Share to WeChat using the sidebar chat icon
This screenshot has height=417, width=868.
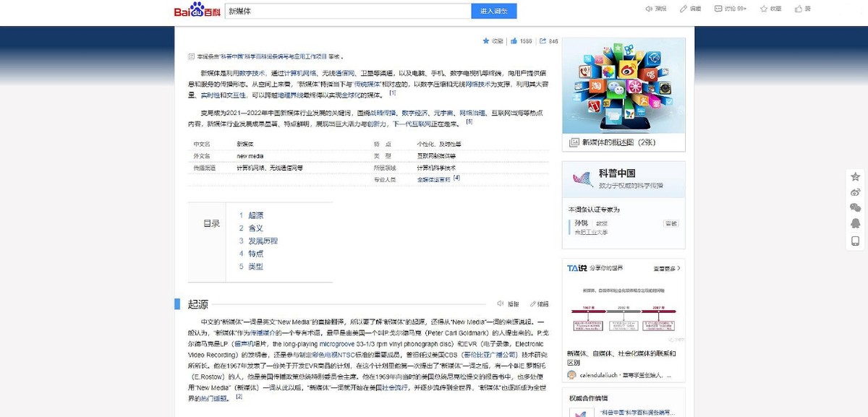(x=855, y=208)
